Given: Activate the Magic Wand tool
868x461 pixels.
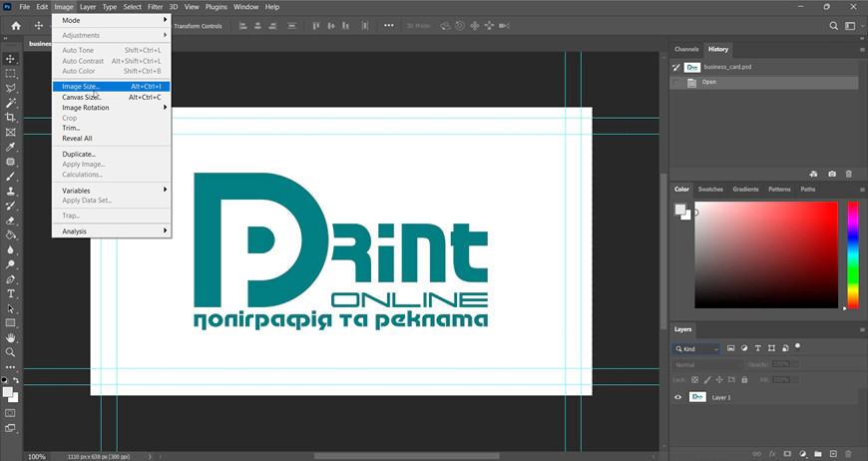Looking at the screenshot, I should pyautogui.click(x=11, y=103).
